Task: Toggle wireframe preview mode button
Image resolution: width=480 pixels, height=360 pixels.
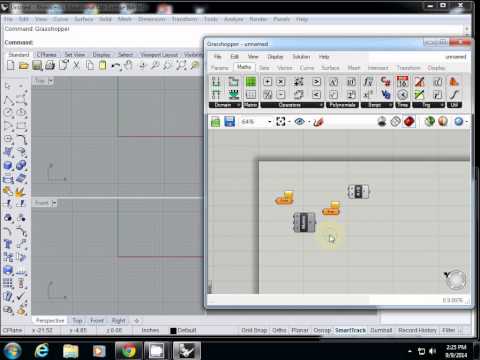Action: [395, 122]
